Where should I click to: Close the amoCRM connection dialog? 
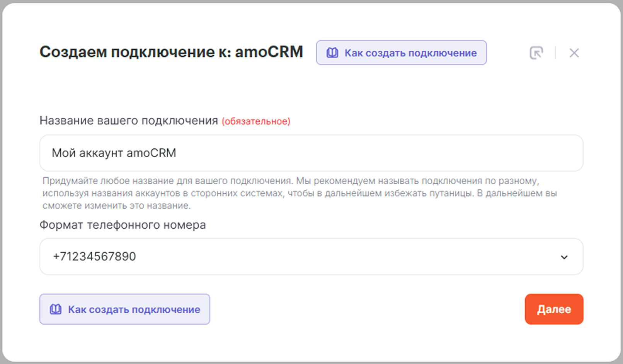click(x=574, y=53)
